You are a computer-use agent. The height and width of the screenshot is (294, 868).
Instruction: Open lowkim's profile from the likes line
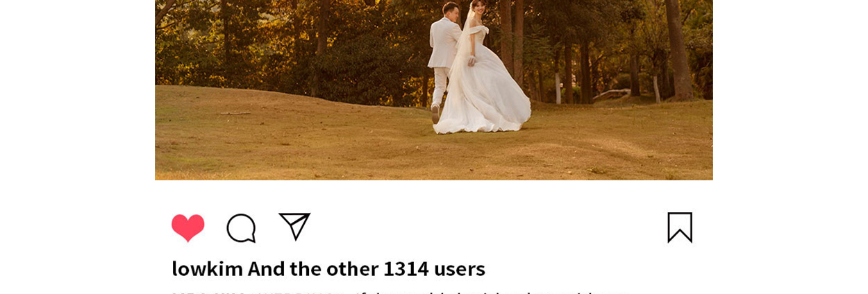pos(208,268)
